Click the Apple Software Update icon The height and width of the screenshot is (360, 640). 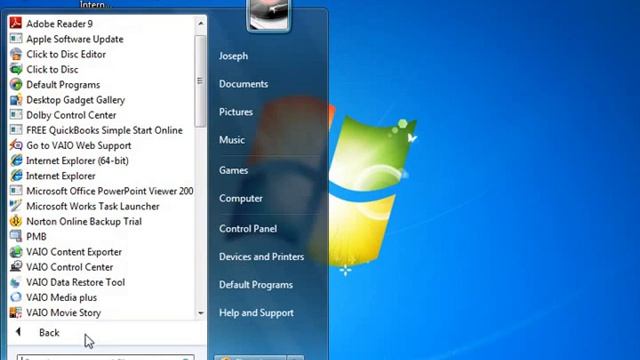(x=16, y=39)
